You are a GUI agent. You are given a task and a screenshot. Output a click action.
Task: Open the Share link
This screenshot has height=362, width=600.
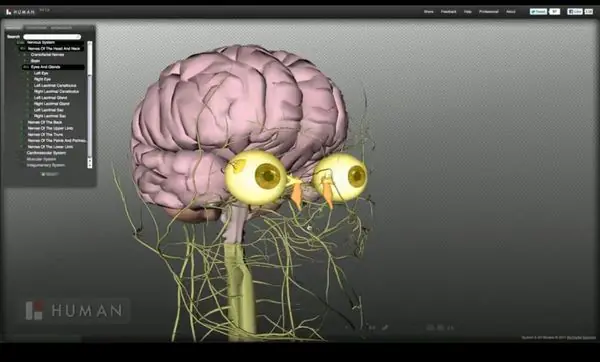coord(429,12)
